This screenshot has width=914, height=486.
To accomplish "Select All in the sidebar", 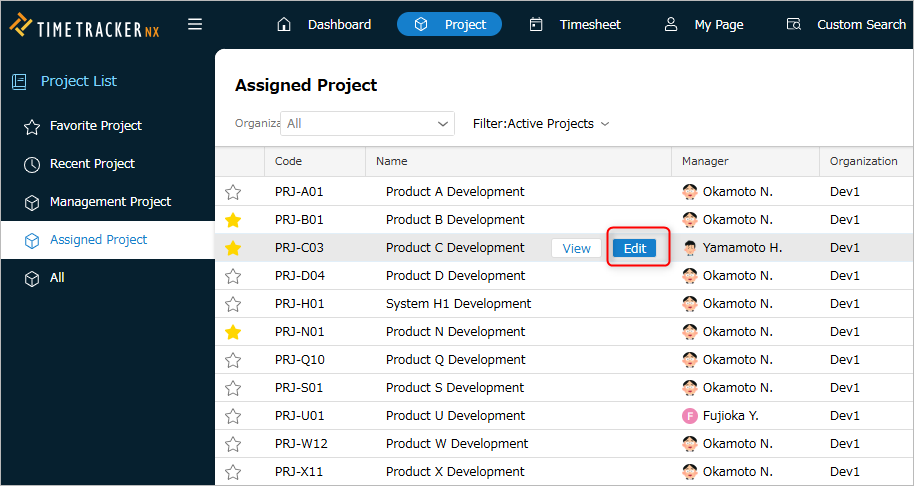I will coord(108,278).
